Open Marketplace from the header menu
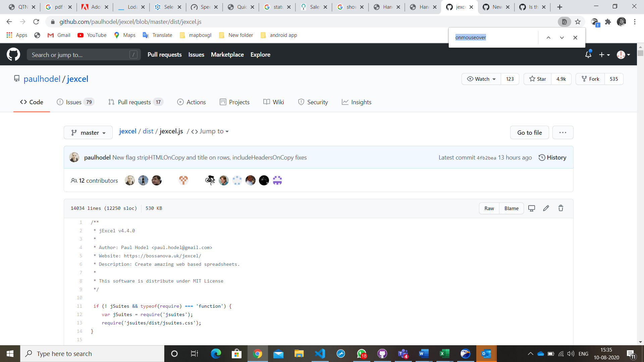 click(x=227, y=54)
